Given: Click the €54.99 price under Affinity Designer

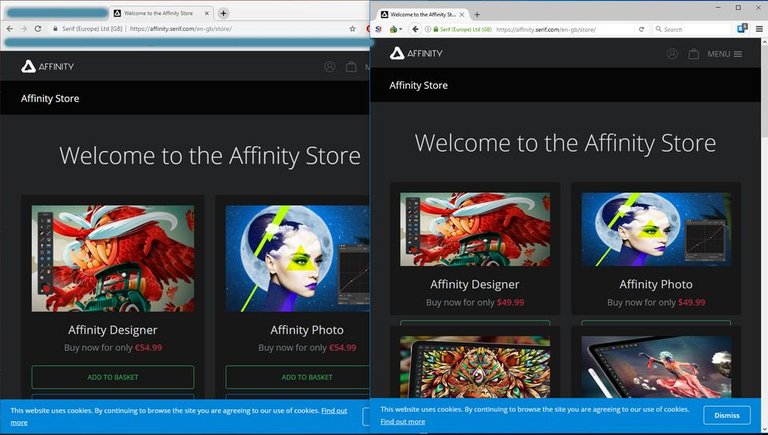Looking at the screenshot, I should [147, 348].
